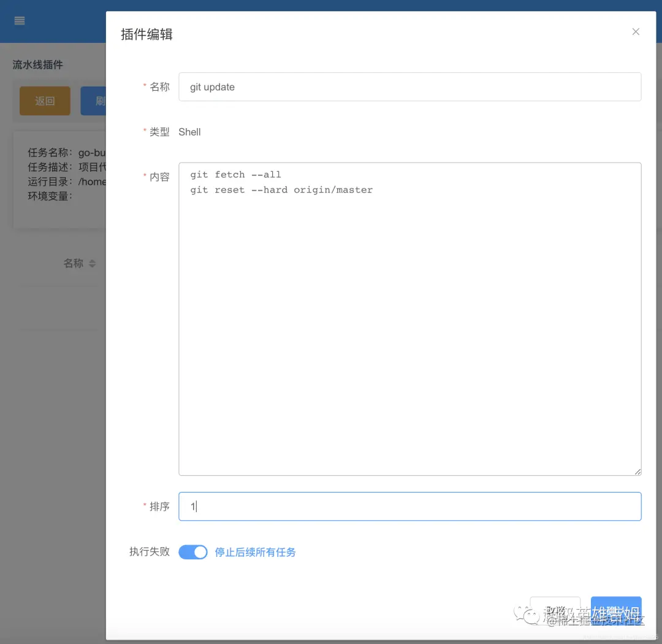Grab the textarea resize handle corner
662x644 pixels.
(x=637, y=472)
